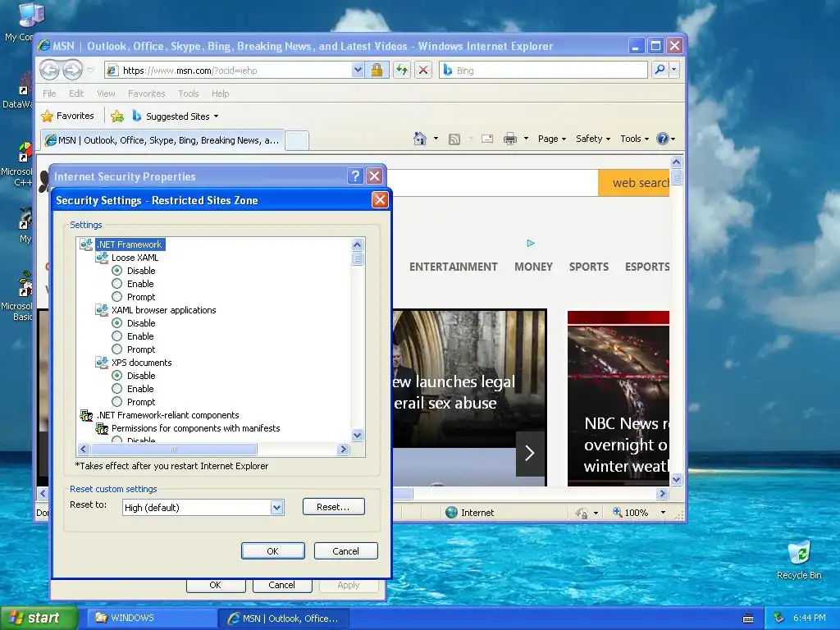This screenshot has height=630, width=840.
Task: Click OK in the Security Settings dialog
Action: 272,550
